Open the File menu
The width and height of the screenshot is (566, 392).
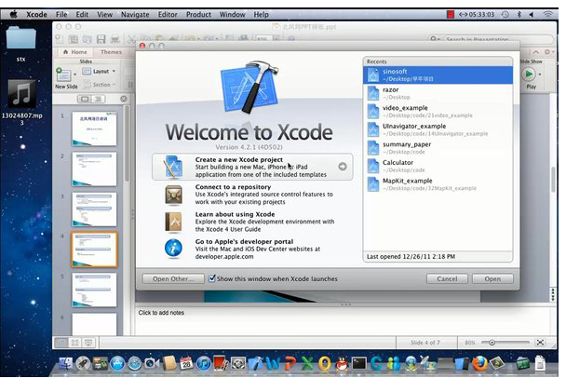pos(61,15)
